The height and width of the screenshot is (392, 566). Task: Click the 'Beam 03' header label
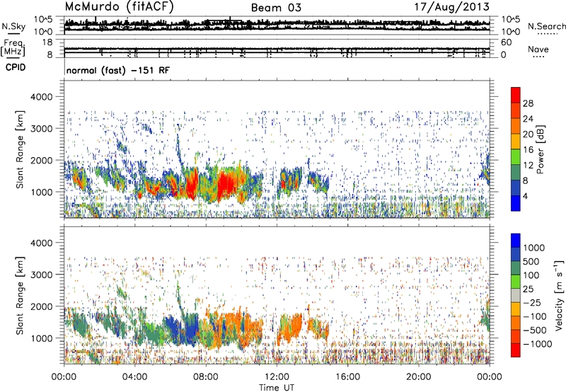tap(276, 8)
